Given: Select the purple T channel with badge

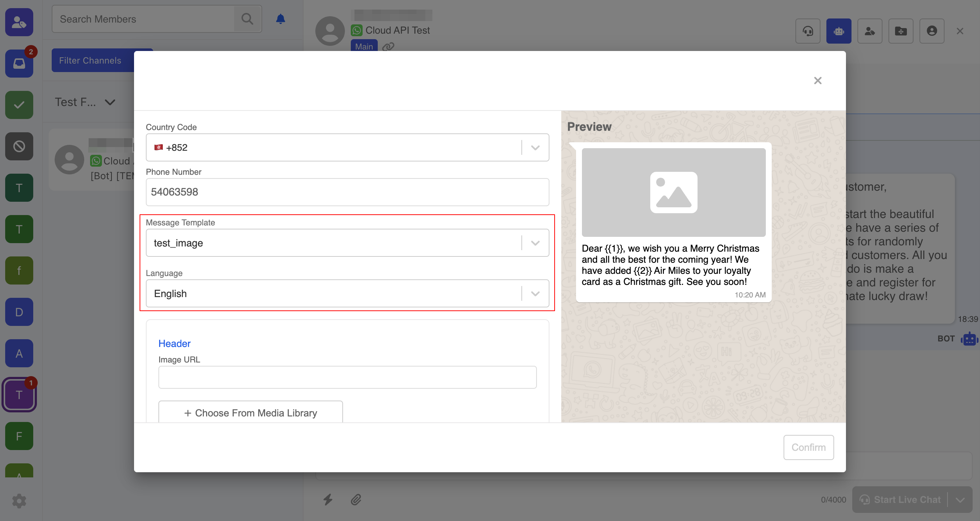Looking at the screenshot, I should 19,395.
